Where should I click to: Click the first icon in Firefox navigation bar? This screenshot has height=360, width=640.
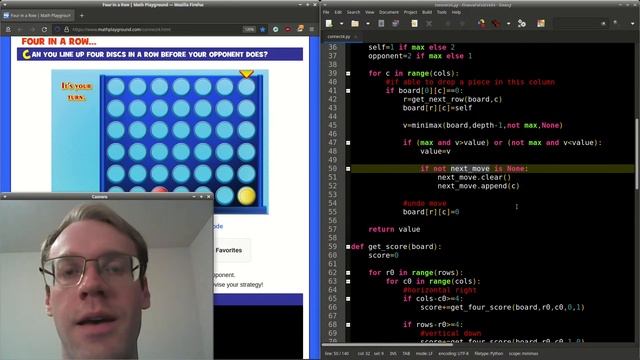[8, 29]
